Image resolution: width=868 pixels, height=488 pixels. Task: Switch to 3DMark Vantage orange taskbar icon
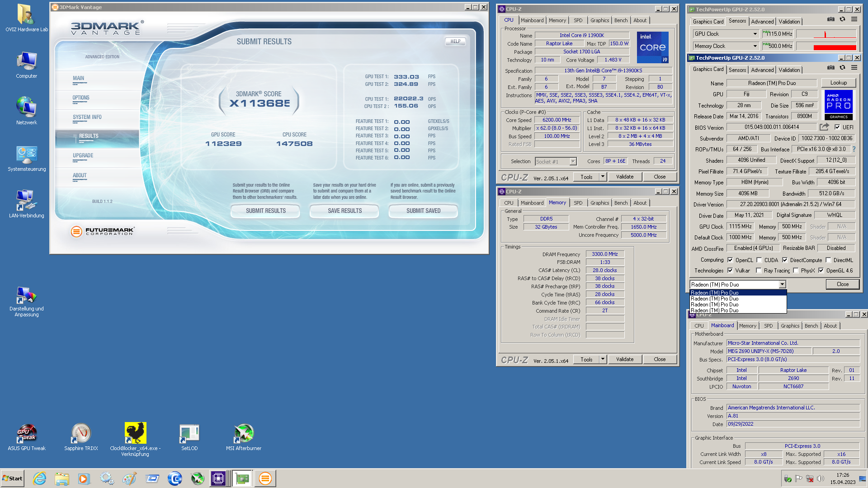(x=265, y=479)
